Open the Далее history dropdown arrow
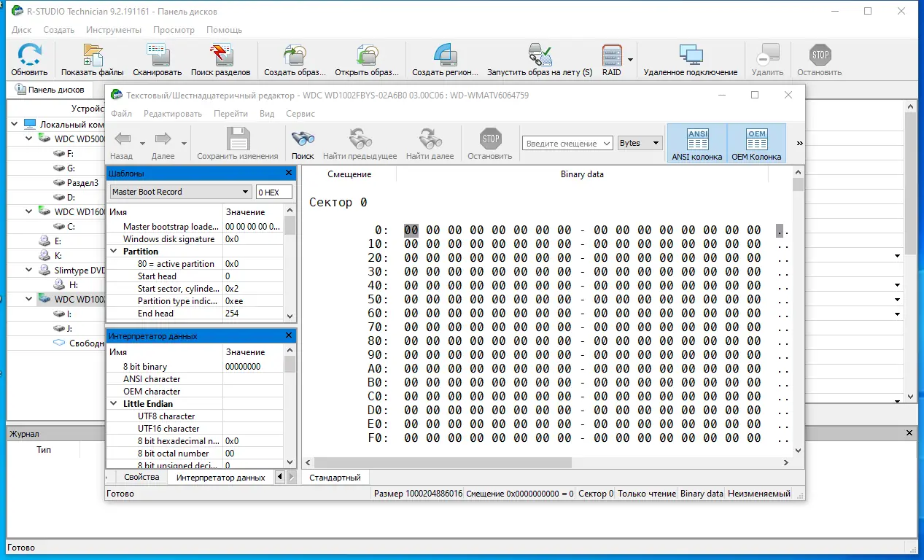This screenshot has height=560, width=924. (x=184, y=143)
